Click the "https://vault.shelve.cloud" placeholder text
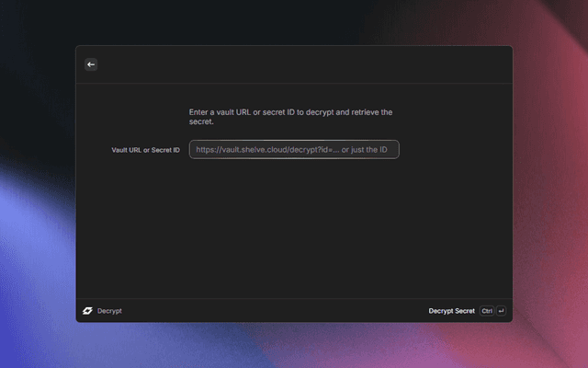588x368 pixels. click(248, 149)
